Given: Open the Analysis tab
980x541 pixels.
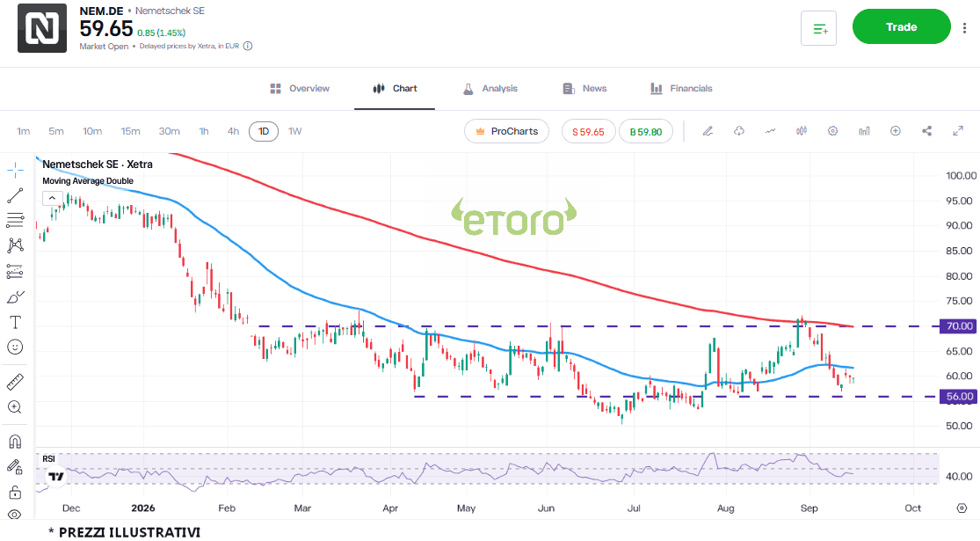Looking at the screenshot, I should tap(490, 89).
